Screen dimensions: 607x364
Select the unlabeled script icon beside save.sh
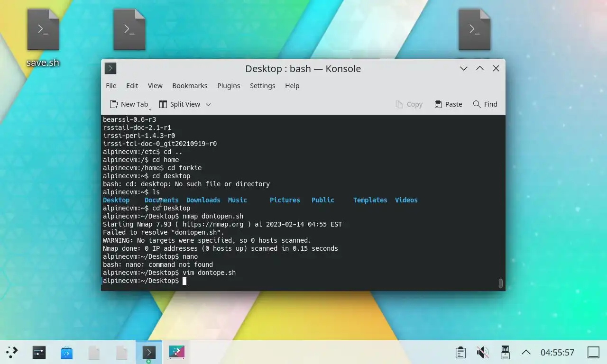click(x=129, y=30)
